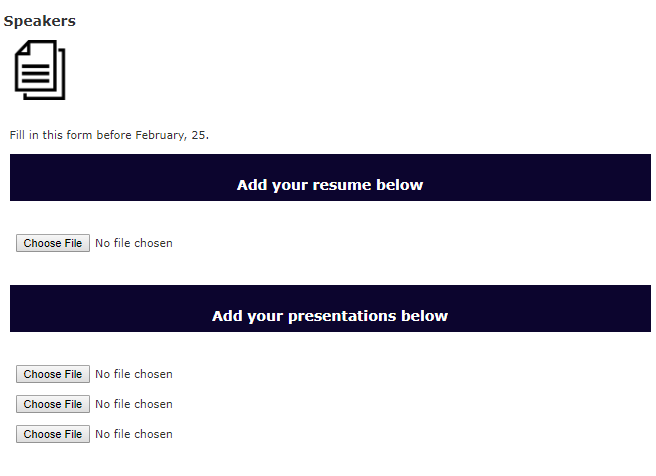The width and height of the screenshot is (656, 476).
Task: Click the "Add your presentations below" header text
Action: pyautogui.click(x=330, y=316)
